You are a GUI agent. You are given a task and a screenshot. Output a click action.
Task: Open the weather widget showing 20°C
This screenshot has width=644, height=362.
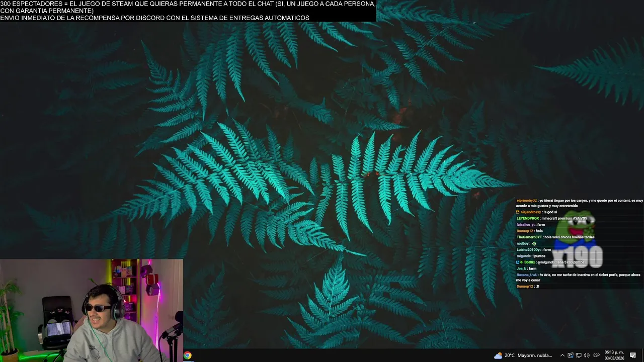523,355
